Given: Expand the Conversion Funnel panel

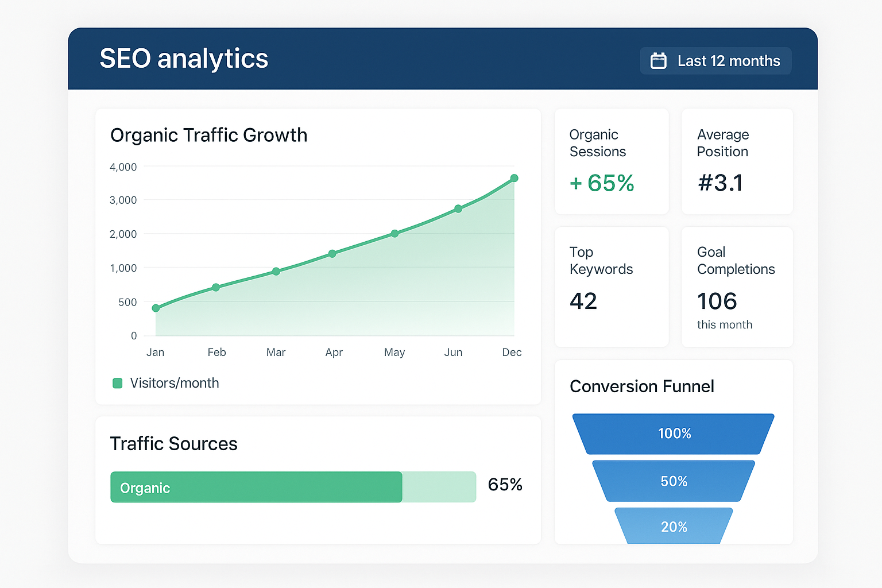Looking at the screenshot, I should (x=641, y=386).
